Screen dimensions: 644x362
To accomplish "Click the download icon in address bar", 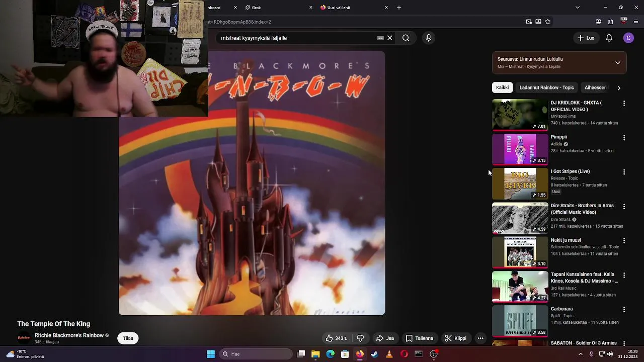I will click(538, 22).
